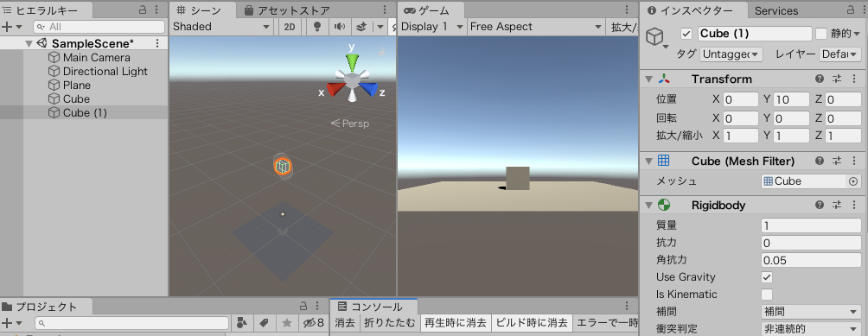Image resolution: width=868 pixels, height=336 pixels.
Task: Click the 消去 console button
Action: click(x=345, y=323)
